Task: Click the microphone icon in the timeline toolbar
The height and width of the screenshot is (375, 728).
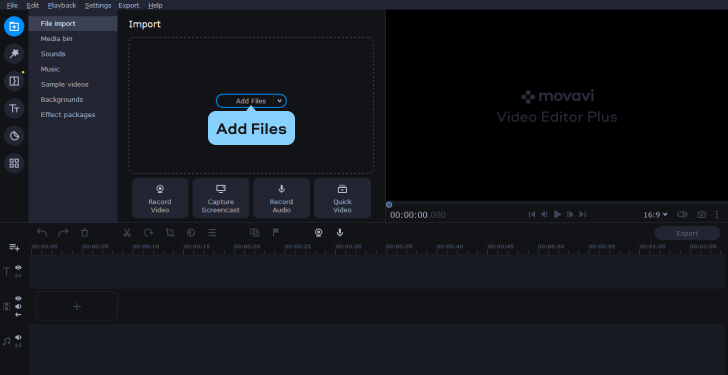Action: (340, 233)
